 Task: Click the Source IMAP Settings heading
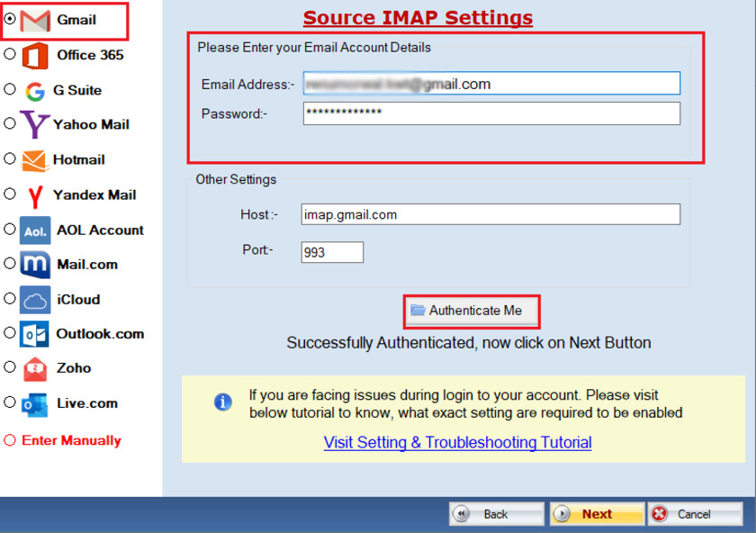point(418,18)
